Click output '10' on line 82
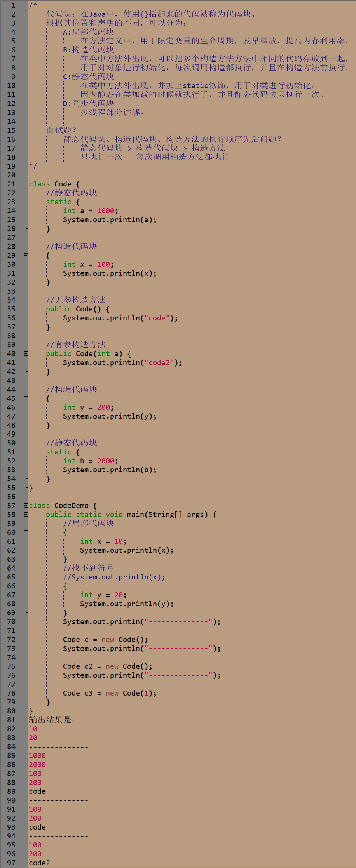Screen dimensions: 356x868 (33, 729)
